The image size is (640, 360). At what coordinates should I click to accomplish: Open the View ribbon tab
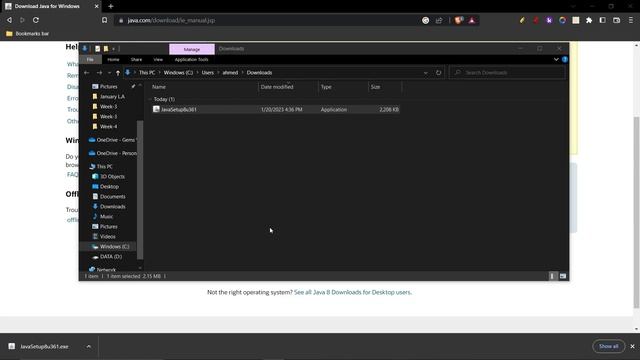(158, 60)
